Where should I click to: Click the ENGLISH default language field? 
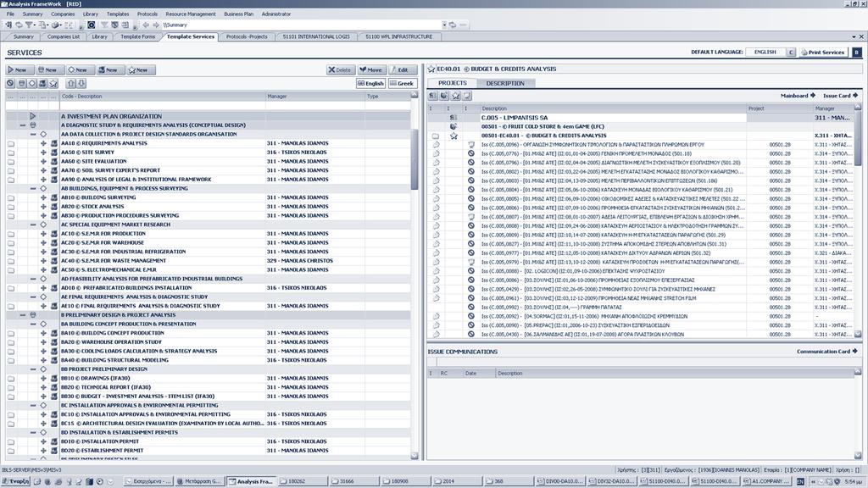pyautogui.click(x=765, y=52)
